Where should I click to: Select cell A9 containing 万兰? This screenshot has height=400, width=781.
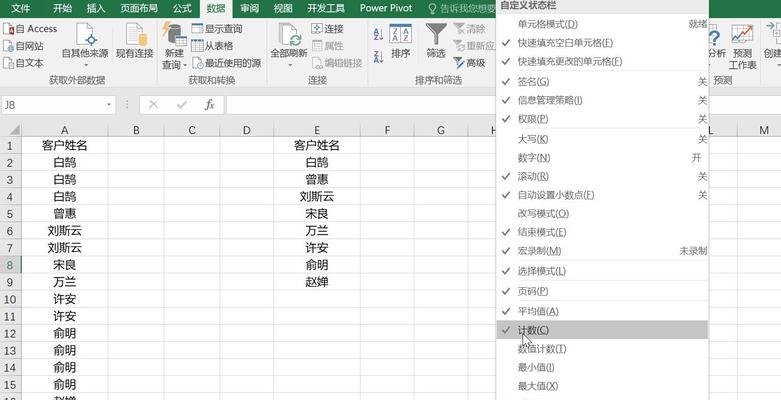(65, 282)
